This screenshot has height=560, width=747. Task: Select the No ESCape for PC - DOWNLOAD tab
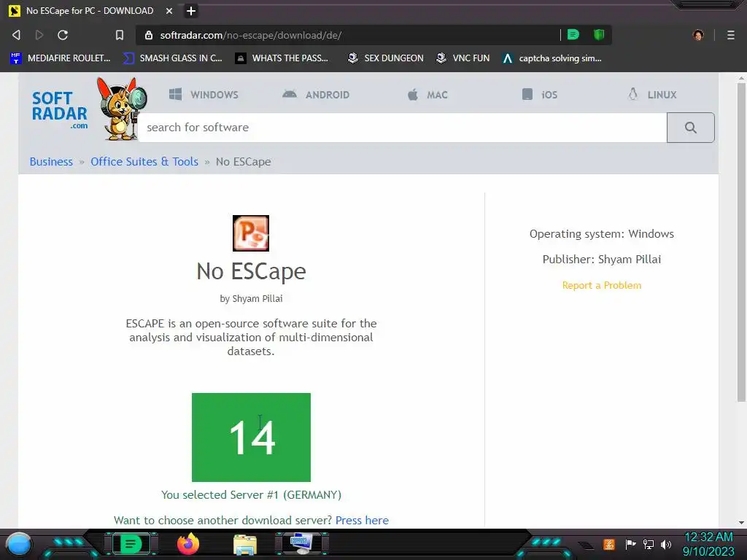(90, 11)
